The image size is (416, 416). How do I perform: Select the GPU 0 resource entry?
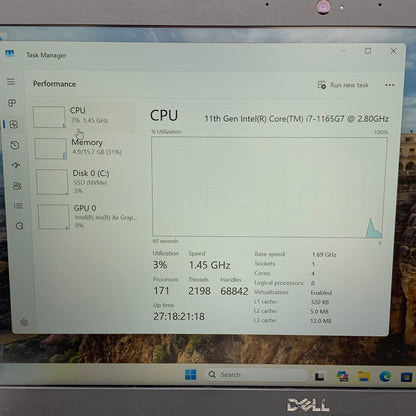point(88,217)
